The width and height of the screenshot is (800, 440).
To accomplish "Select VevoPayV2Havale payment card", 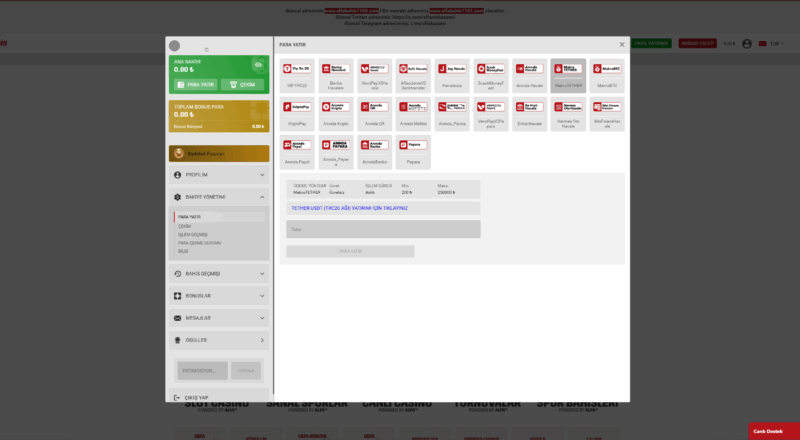I will point(374,76).
